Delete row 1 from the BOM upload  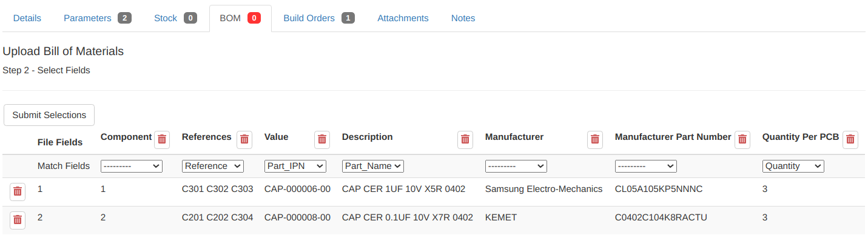pyautogui.click(x=18, y=191)
